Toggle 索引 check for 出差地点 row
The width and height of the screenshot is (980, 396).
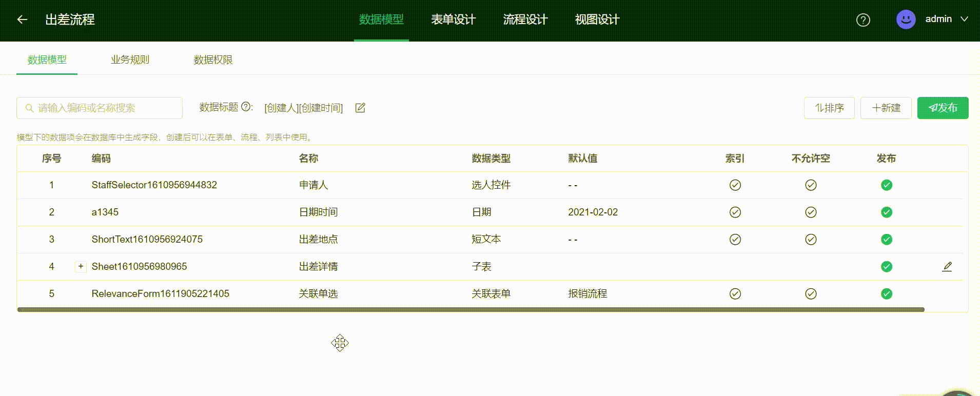735,240
